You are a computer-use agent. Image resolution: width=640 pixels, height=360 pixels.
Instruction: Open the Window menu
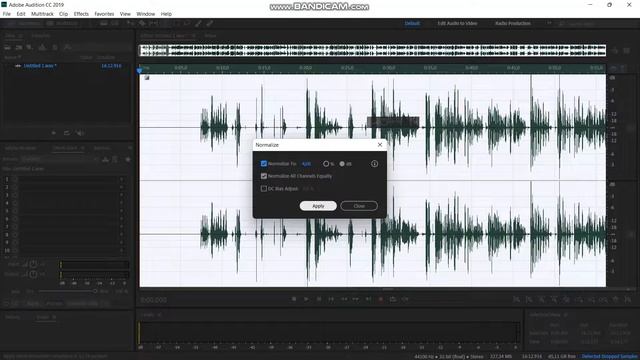(x=146, y=14)
